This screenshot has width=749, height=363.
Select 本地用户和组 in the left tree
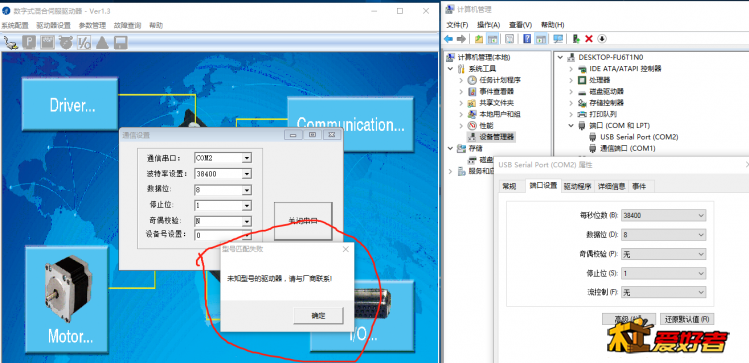pos(500,114)
